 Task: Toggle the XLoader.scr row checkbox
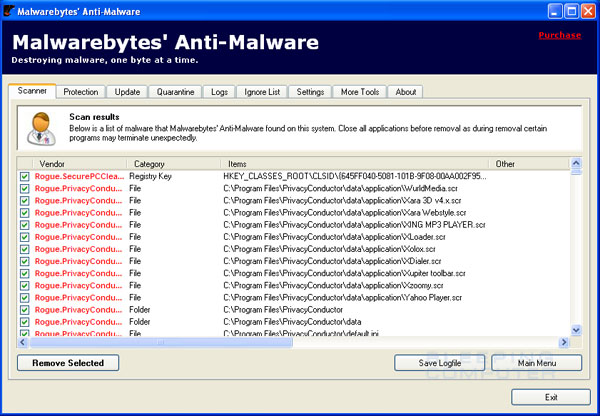(x=24, y=237)
